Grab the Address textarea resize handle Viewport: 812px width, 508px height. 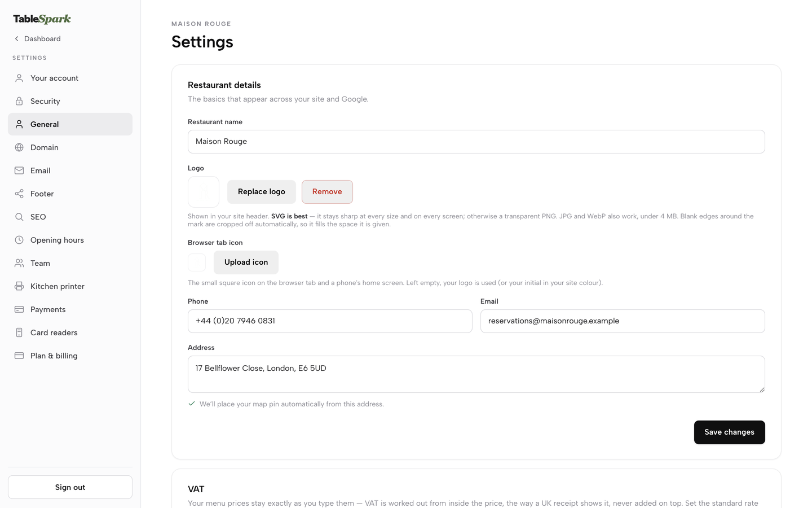762,389
